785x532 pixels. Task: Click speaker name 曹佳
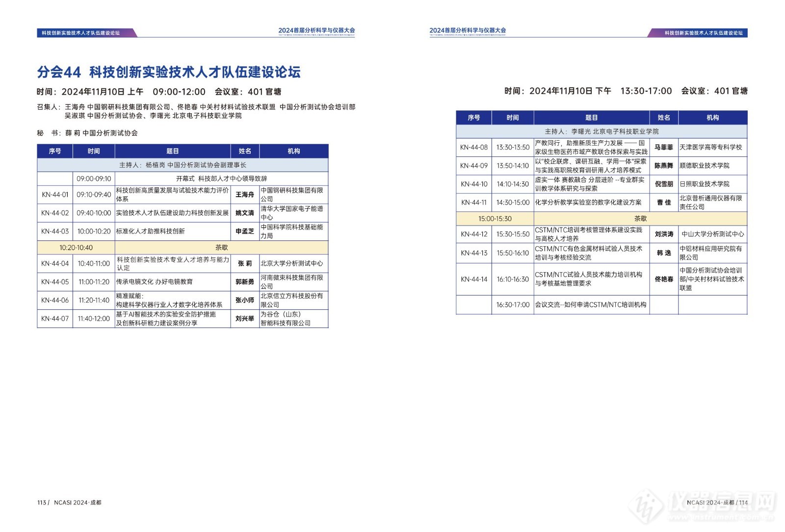point(664,202)
